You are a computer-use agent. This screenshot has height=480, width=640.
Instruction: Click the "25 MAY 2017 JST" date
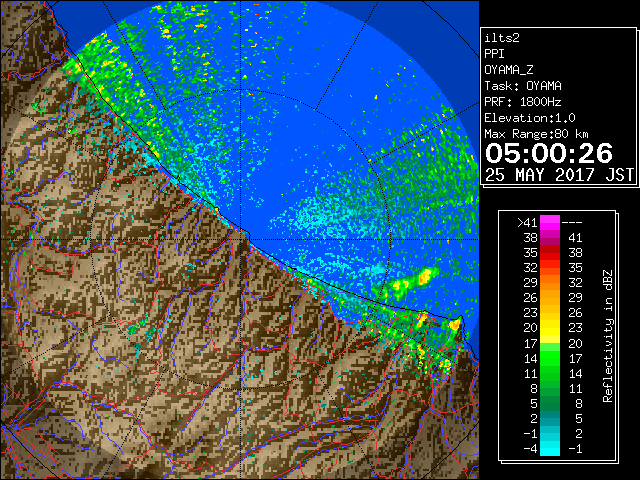point(559,175)
